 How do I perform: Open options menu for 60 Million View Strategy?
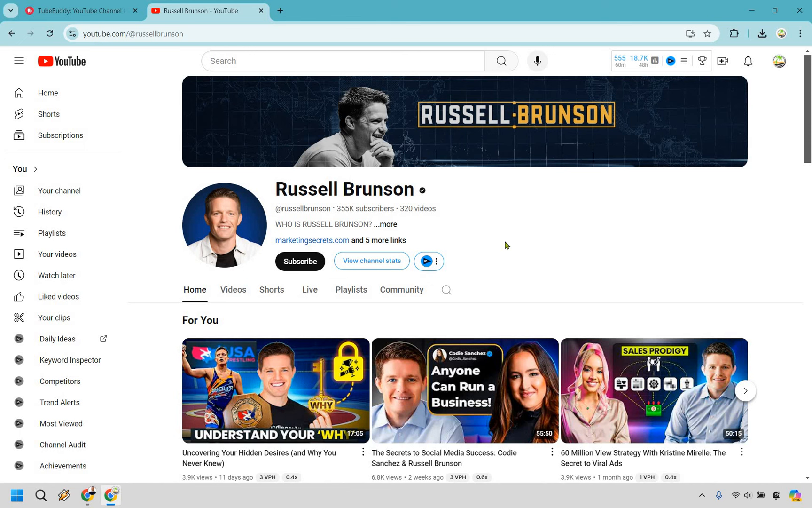point(742,452)
